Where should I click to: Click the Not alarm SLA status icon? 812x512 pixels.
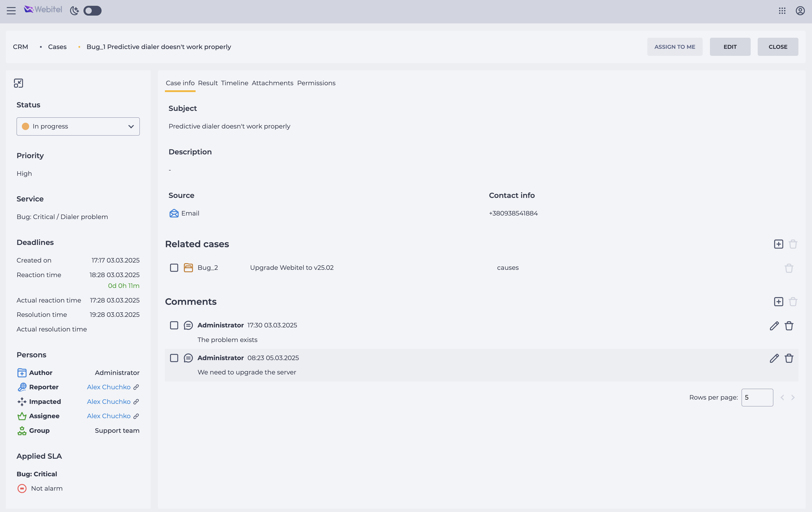point(22,488)
